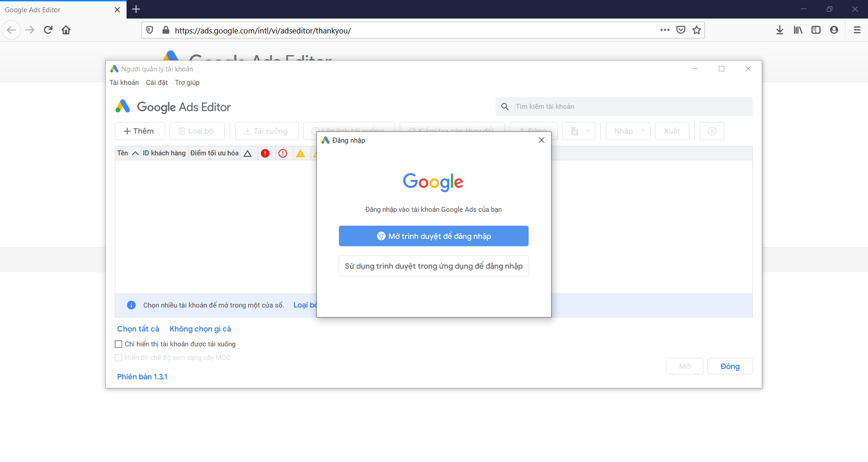The width and height of the screenshot is (868, 462).
Task: Open Firefox page actions three-dot menu
Action: [665, 30]
